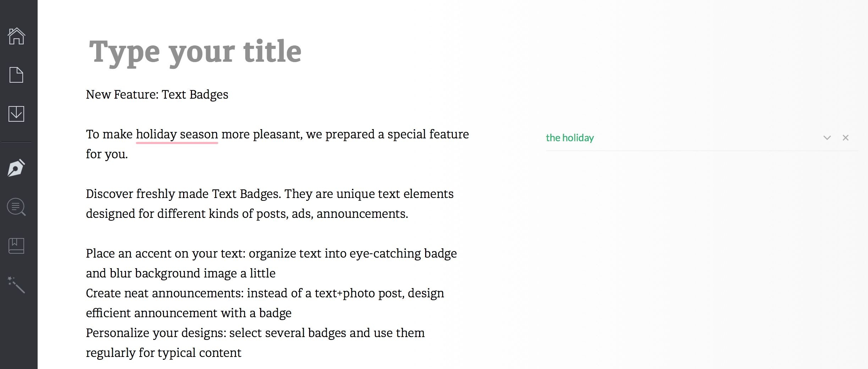Expand the 'the holiday' suggestion chevron

(827, 138)
